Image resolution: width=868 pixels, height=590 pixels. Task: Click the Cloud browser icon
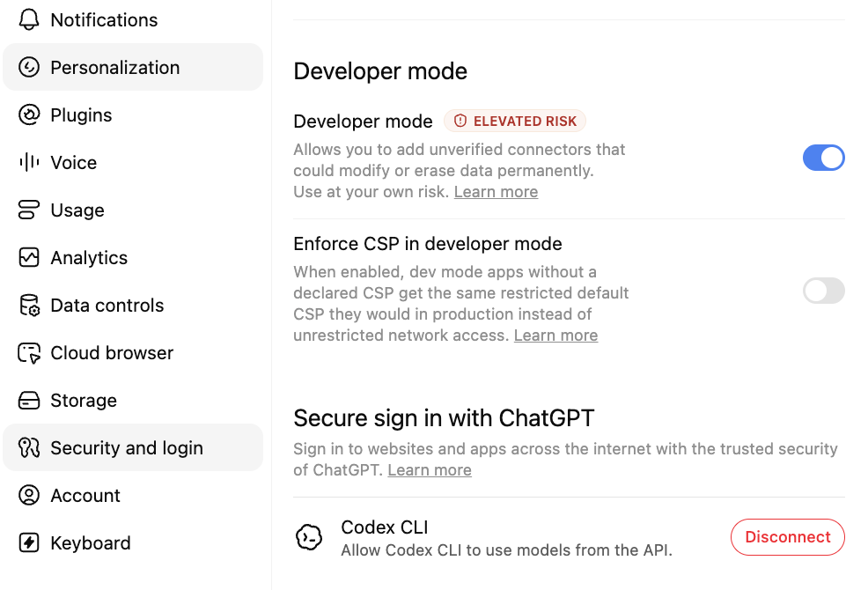[x=29, y=353]
